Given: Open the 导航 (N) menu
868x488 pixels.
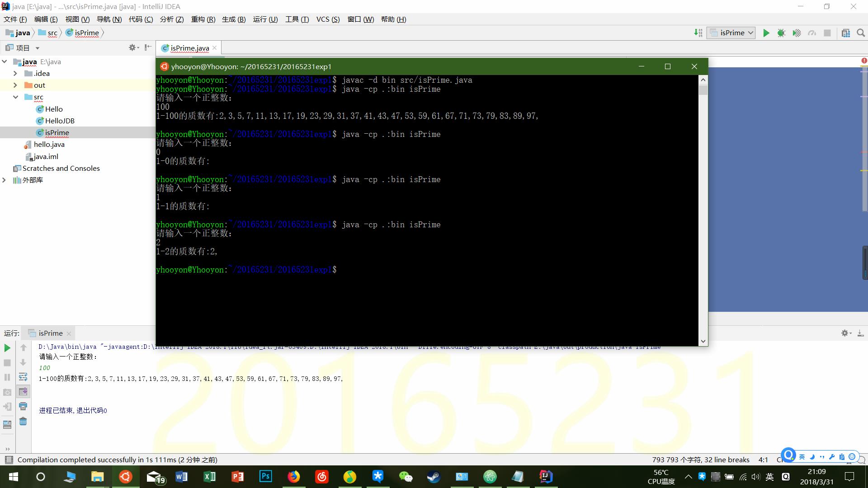Looking at the screenshot, I should [x=109, y=19].
